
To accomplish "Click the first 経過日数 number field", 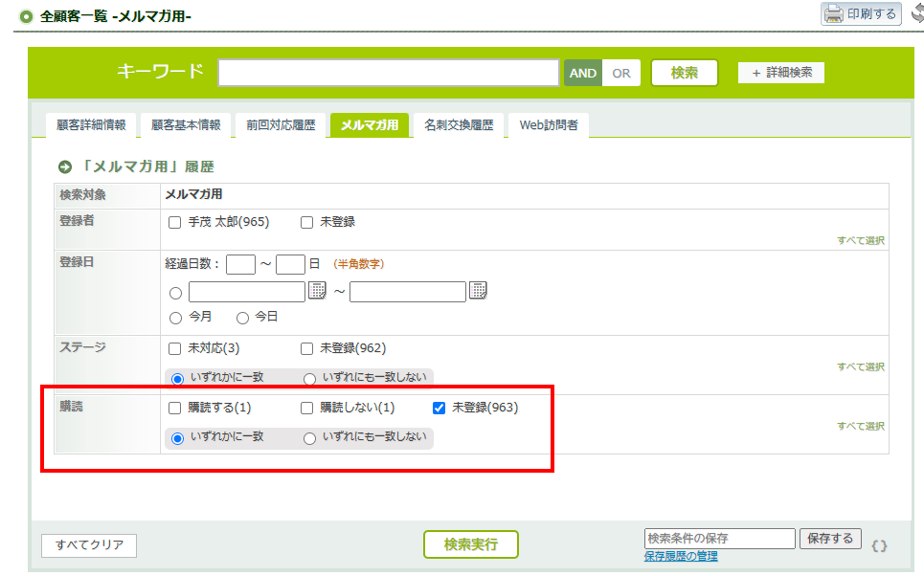I will tap(240, 264).
